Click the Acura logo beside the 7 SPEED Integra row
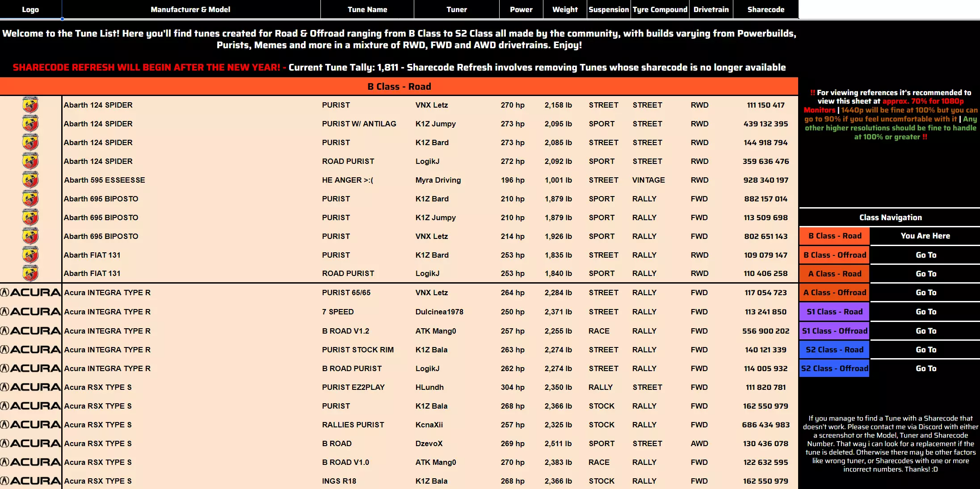Viewport: 980px width, 489px height. tap(30, 312)
